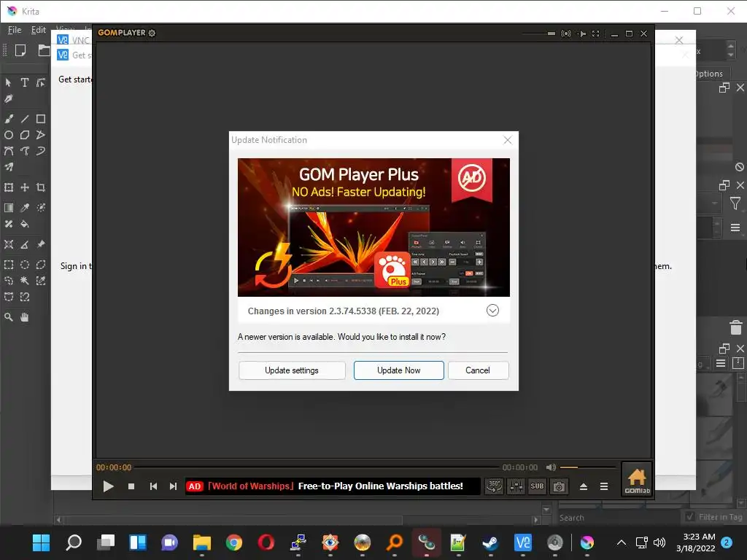Select the Polygon tool in Krita
This screenshot has width=747, height=560.
[25, 135]
